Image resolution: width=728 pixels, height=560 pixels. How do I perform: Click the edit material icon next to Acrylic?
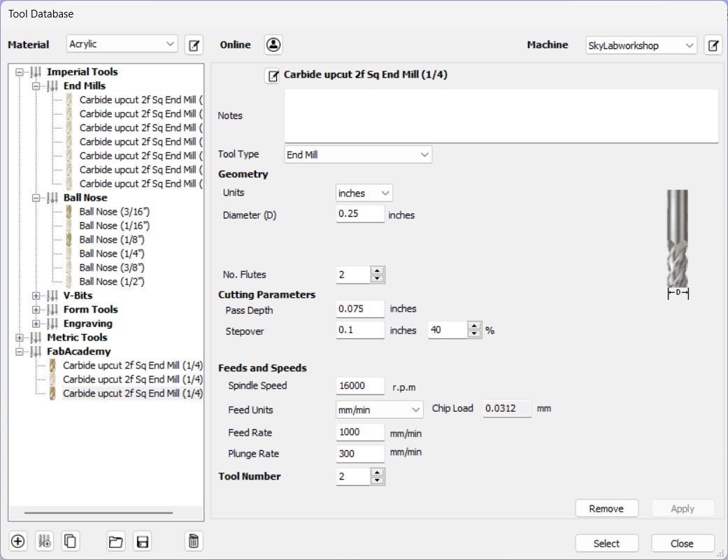194,45
